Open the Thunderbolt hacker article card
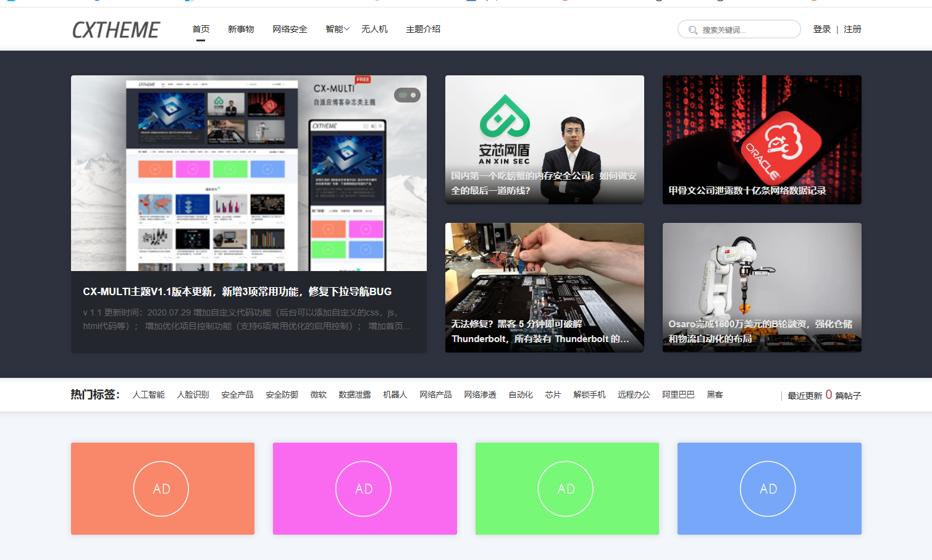Viewport: 932px width, 560px height. tap(545, 288)
